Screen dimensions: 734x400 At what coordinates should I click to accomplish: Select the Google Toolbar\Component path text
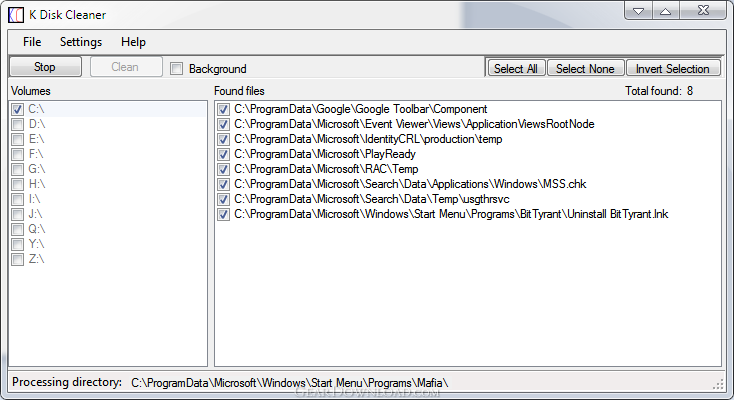(361, 109)
